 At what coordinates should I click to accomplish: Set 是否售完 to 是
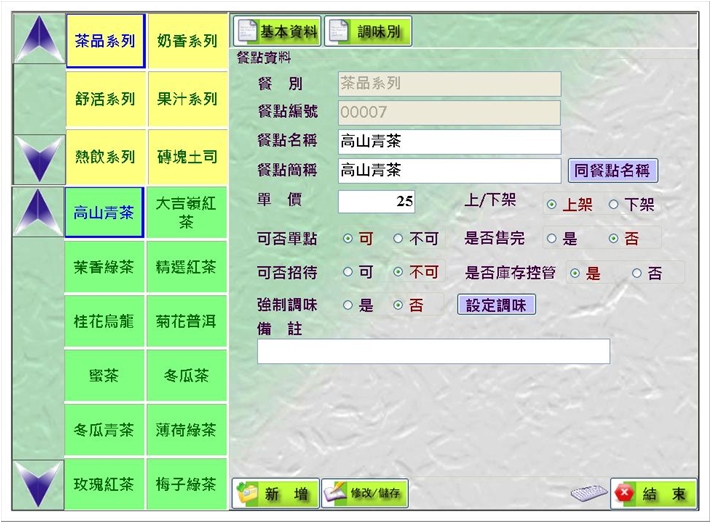point(551,239)
